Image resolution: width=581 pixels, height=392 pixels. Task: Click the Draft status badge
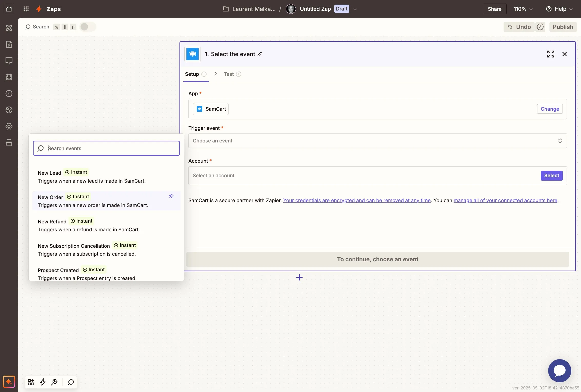[342, 9]
